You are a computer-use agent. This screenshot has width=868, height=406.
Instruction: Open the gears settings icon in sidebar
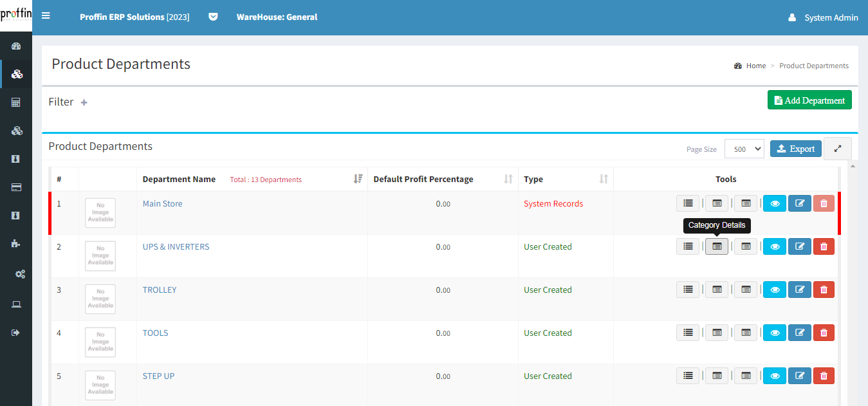[20, 274]
